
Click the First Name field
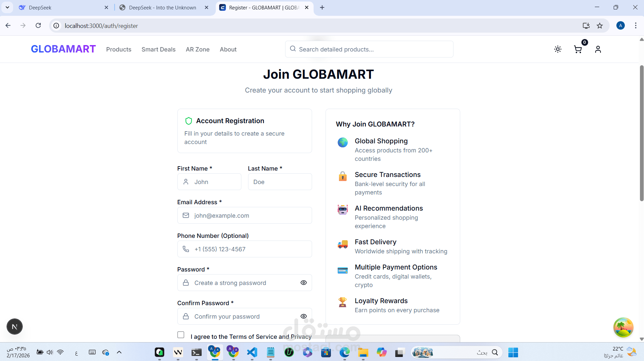(x=209, y=182)
